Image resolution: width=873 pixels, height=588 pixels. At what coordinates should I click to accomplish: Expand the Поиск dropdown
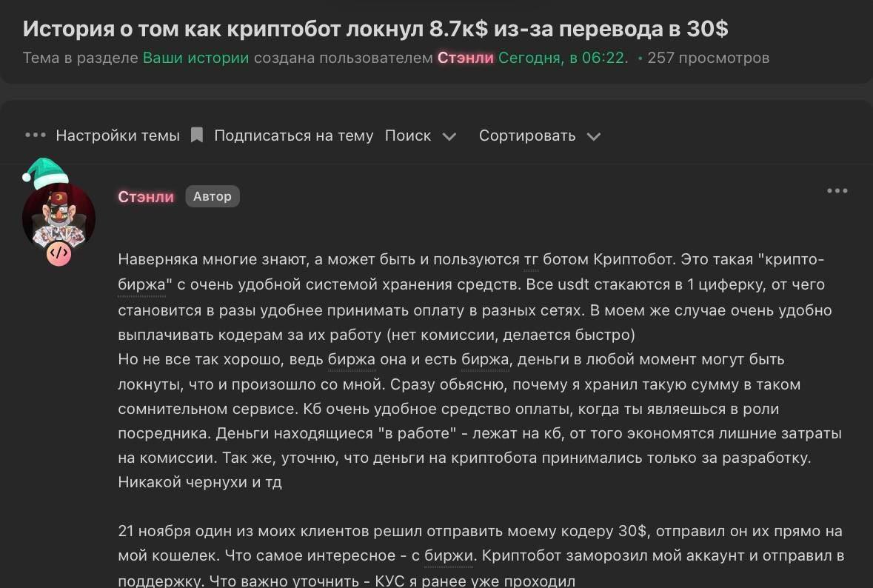(421, 136)
